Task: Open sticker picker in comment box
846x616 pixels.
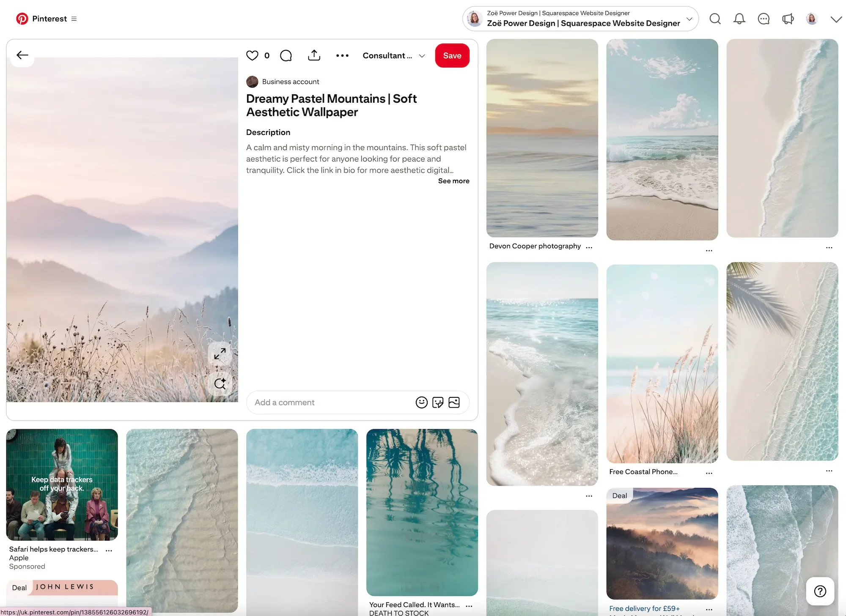Action: click(438, 402)
